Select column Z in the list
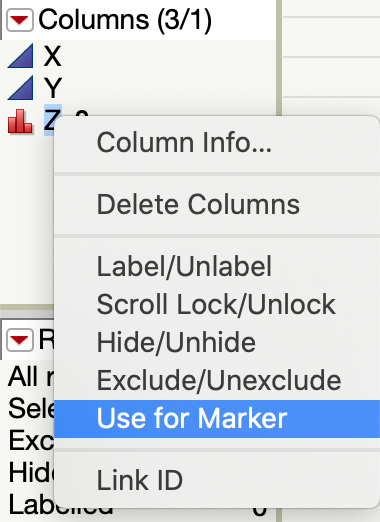 [52, 120]
